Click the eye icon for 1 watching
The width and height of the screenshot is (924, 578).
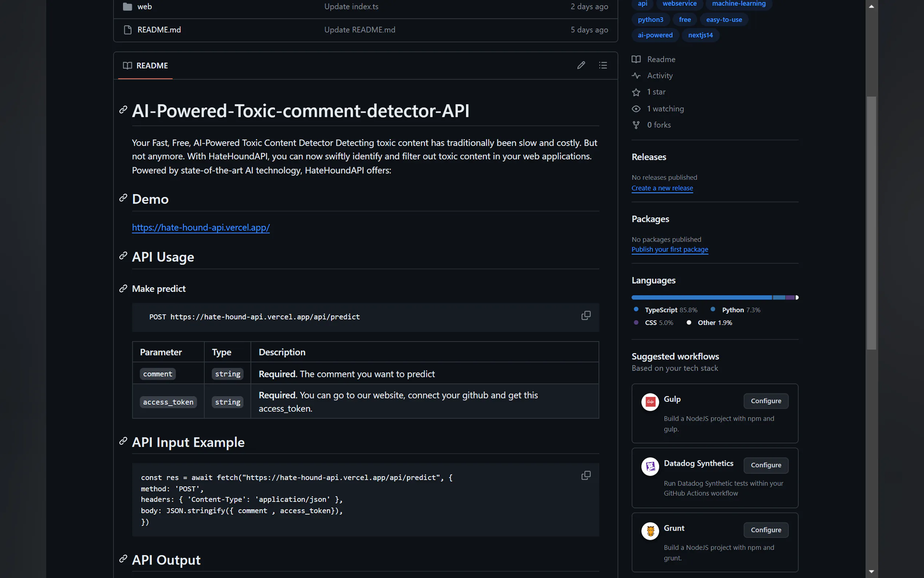[636, 109]
